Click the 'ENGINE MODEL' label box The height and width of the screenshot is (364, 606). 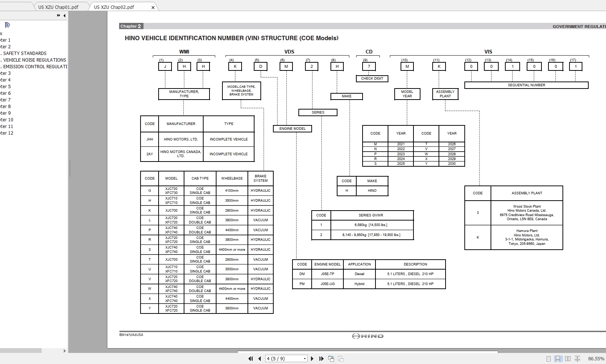pyautogui.click(x=292, y=129)
